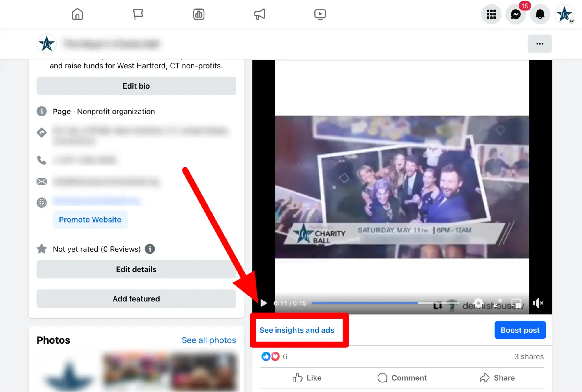
Task: Play the charity ball video
Action: click(262, 303)
